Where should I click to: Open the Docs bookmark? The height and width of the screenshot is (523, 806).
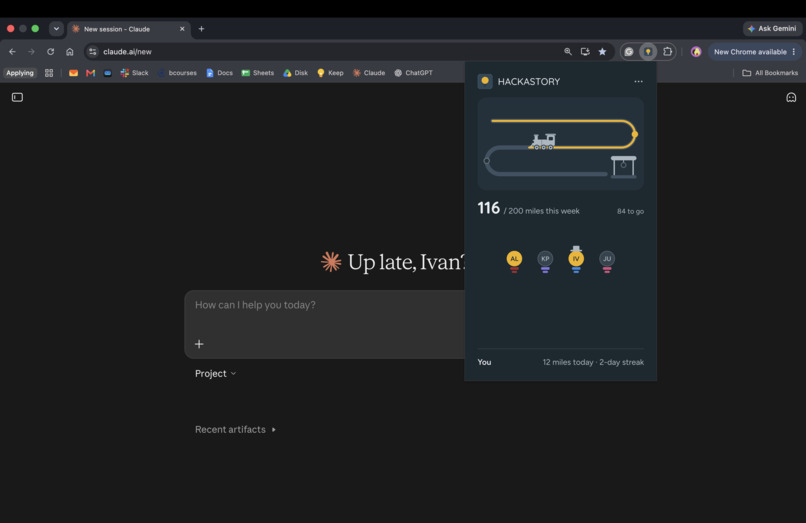coord(219,73)
